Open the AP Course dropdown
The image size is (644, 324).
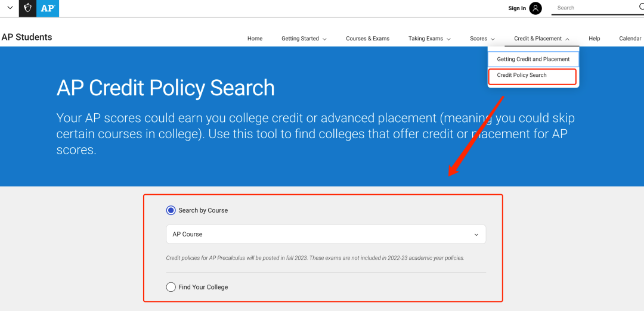coord(326,234)
